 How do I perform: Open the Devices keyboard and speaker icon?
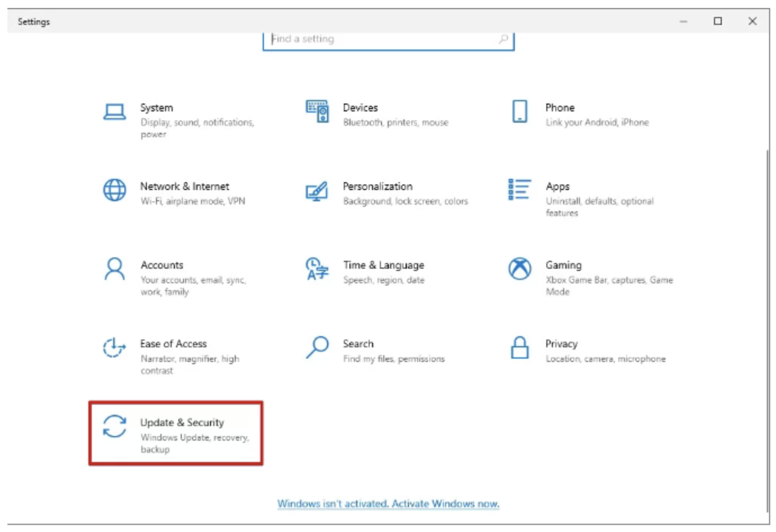317,111
